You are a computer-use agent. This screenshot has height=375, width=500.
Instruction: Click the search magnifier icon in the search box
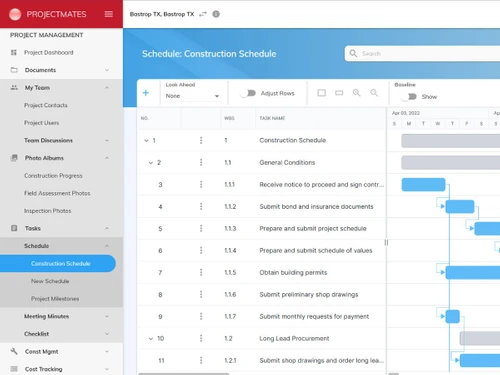click(353, 53)
